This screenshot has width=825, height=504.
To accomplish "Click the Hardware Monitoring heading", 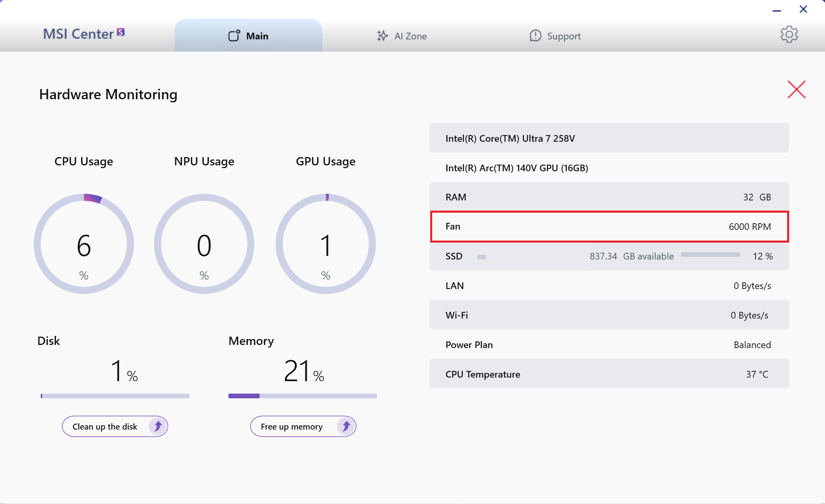I will tap(108, 94).
